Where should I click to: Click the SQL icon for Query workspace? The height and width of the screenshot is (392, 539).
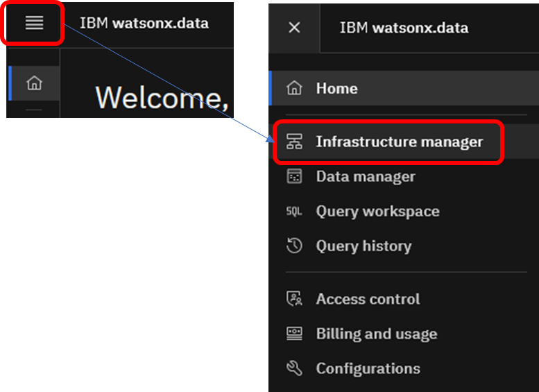[x=294, y=212]
